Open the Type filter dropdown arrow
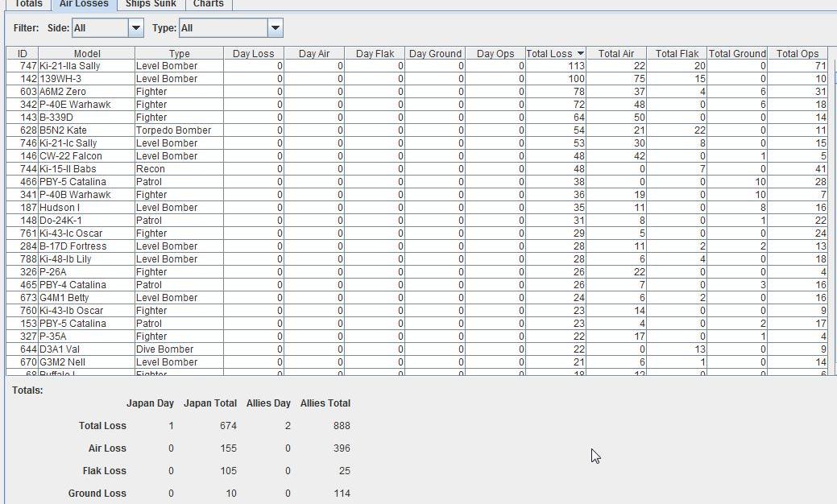 (275, 28)
